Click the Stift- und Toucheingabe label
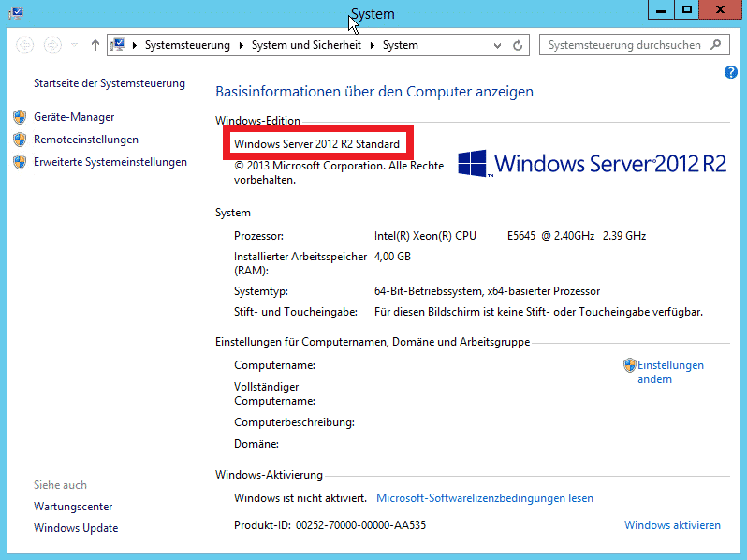Viewport: 747px width, 560px height. [296, 312]
